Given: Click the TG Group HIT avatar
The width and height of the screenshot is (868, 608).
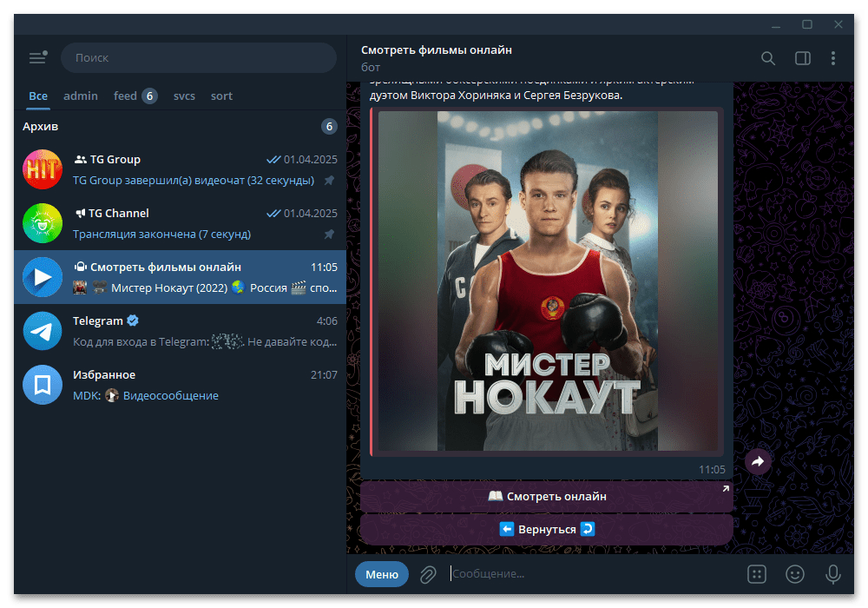Looking at the screenshot, I should point(43,169).
